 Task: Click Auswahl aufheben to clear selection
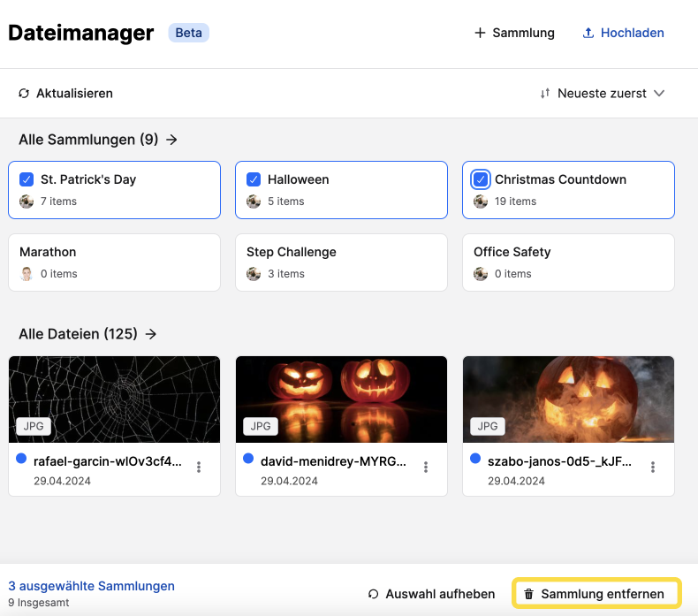[431, 594]
